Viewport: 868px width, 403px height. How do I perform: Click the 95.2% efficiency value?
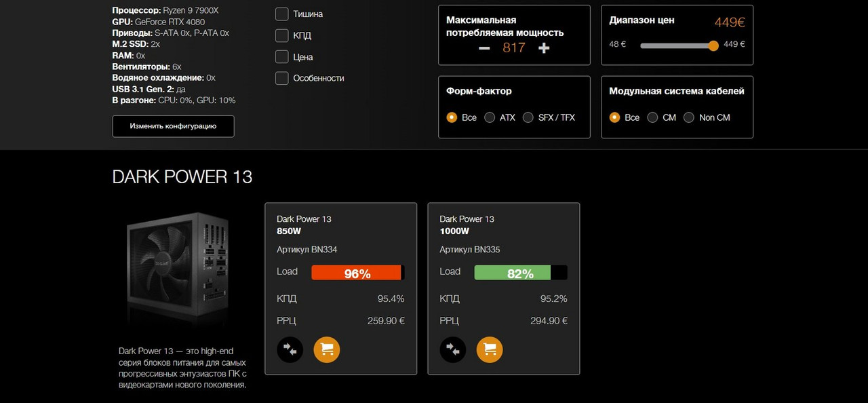(x=553, y=299)
